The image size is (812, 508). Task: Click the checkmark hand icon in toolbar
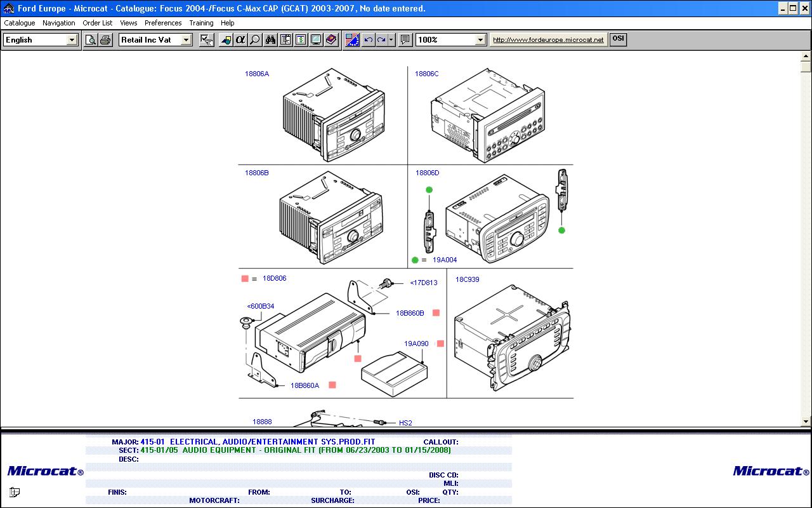[206, 40]
